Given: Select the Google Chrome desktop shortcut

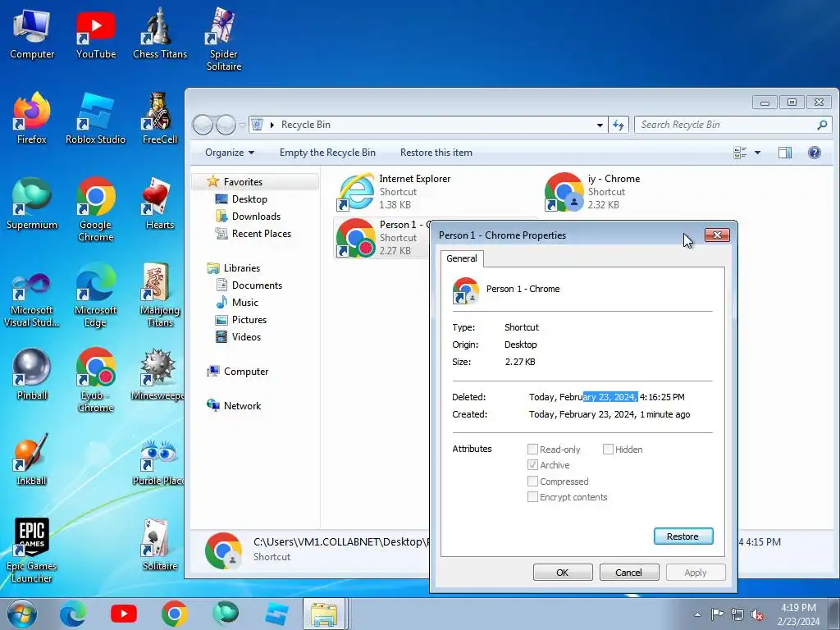Looking at the screenshot, I should 95,209.
